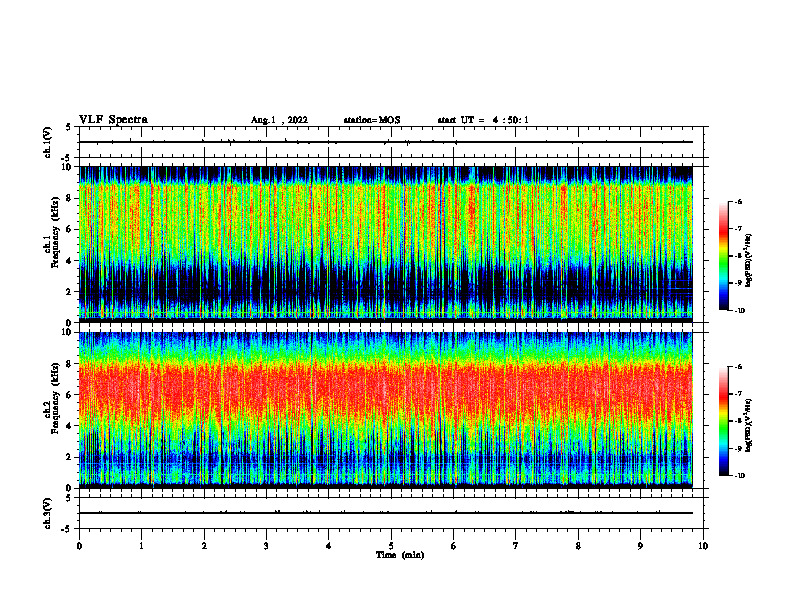Click the '-6' label on ch.2 color bar
Image resolution: width=792 pixels, height=612 pixels.
[738, 367]
